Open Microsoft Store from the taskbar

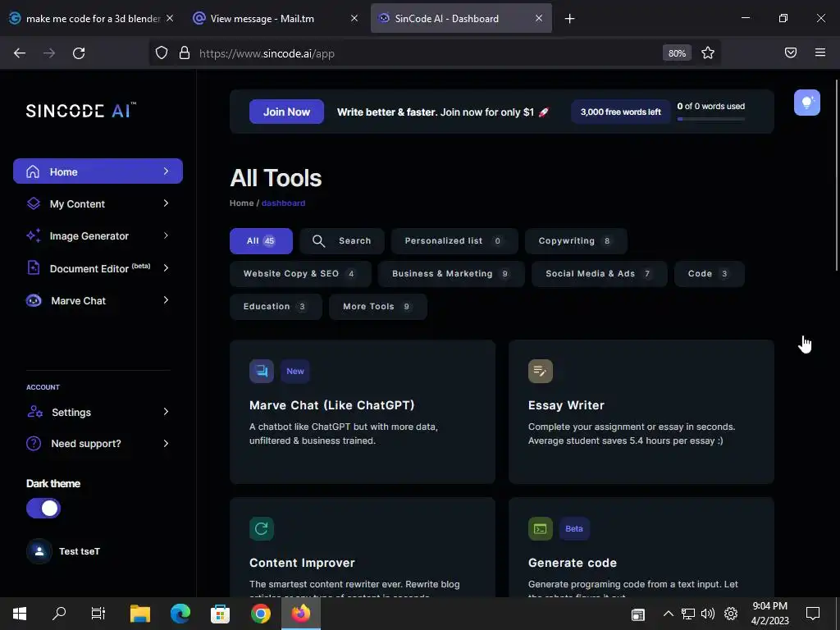pos(220,614)
